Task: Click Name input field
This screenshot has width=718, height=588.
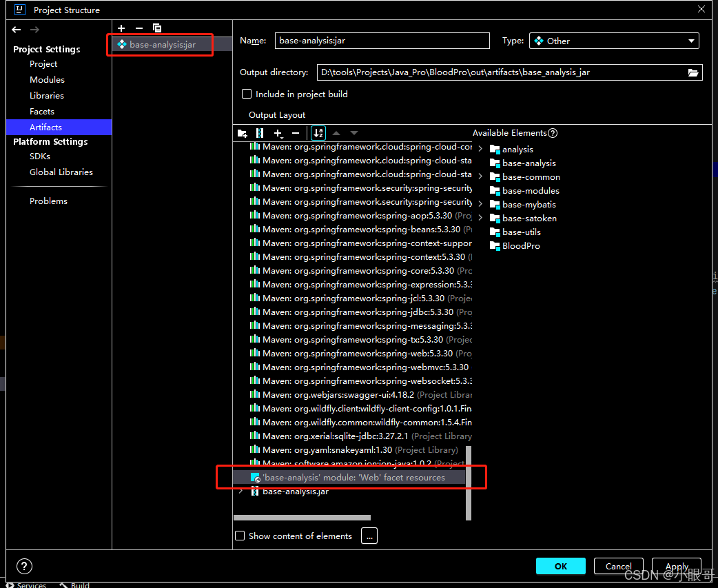Action: [x=382, y=41]
